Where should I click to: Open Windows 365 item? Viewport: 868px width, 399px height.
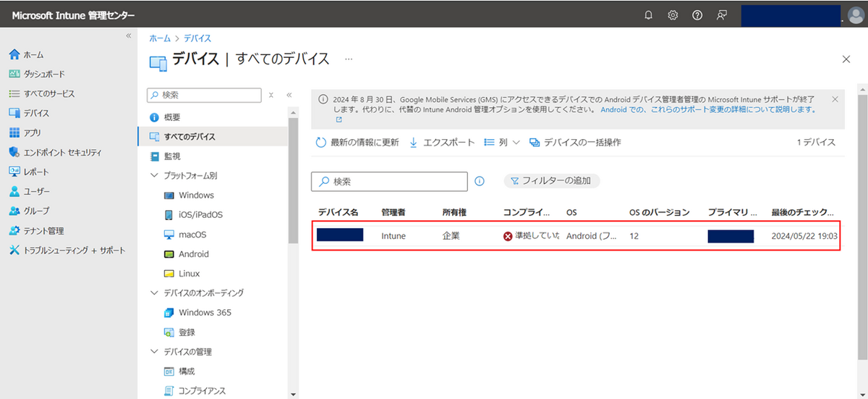(x=197, y=312)
